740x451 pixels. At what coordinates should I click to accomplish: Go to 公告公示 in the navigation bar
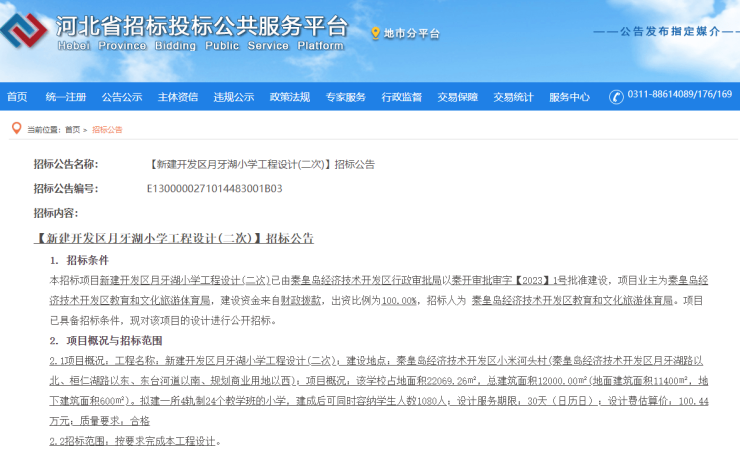(x=122, y=97)
